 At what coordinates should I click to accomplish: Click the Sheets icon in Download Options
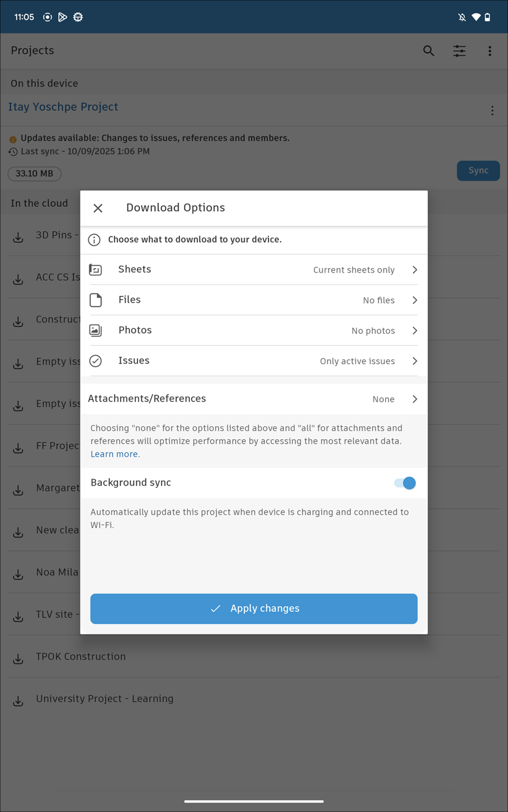click(x=96, y=270)
